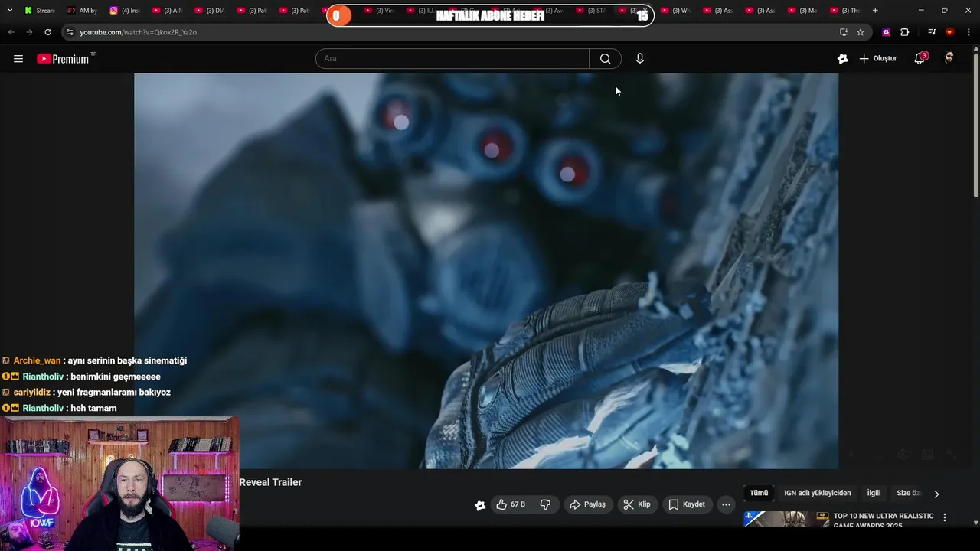
Task: Select the İlgili filter chip
Action: point(874,494)
